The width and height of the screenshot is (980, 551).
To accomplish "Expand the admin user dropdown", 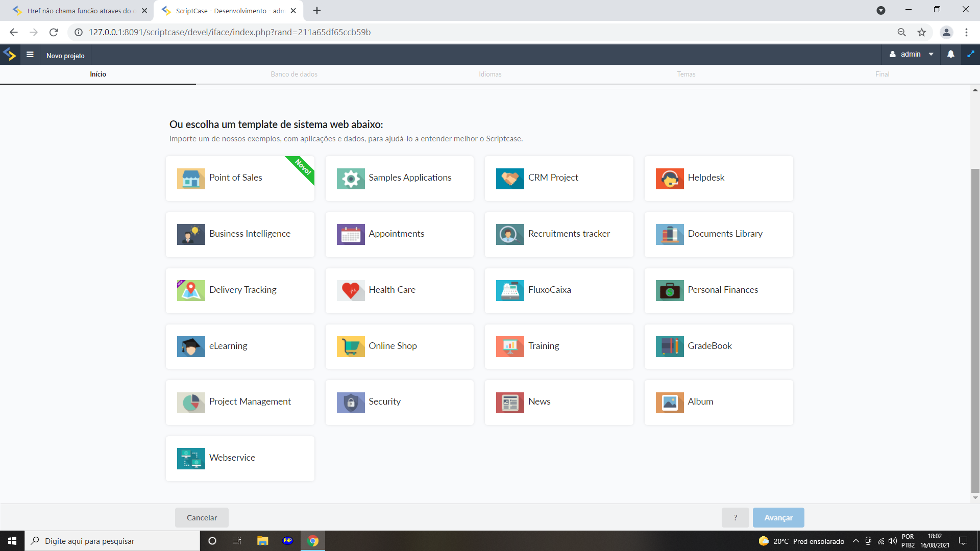I will click(912, 54).
